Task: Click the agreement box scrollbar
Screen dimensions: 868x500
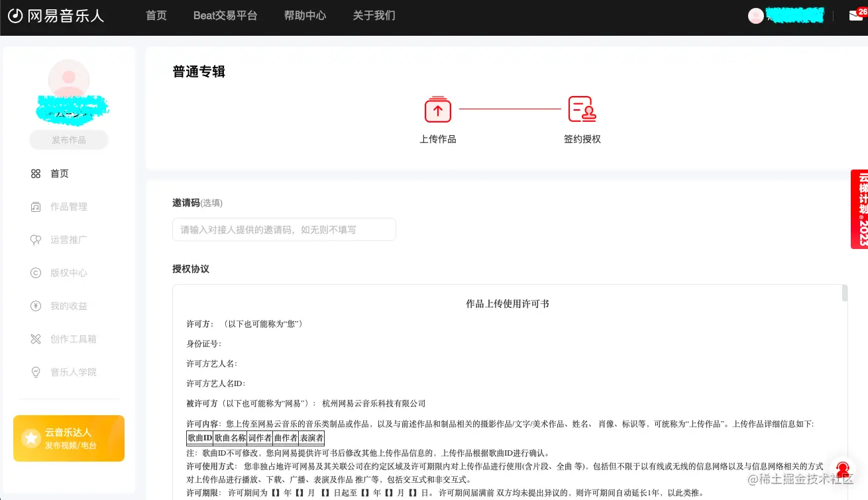Action: tap(844, 293)
